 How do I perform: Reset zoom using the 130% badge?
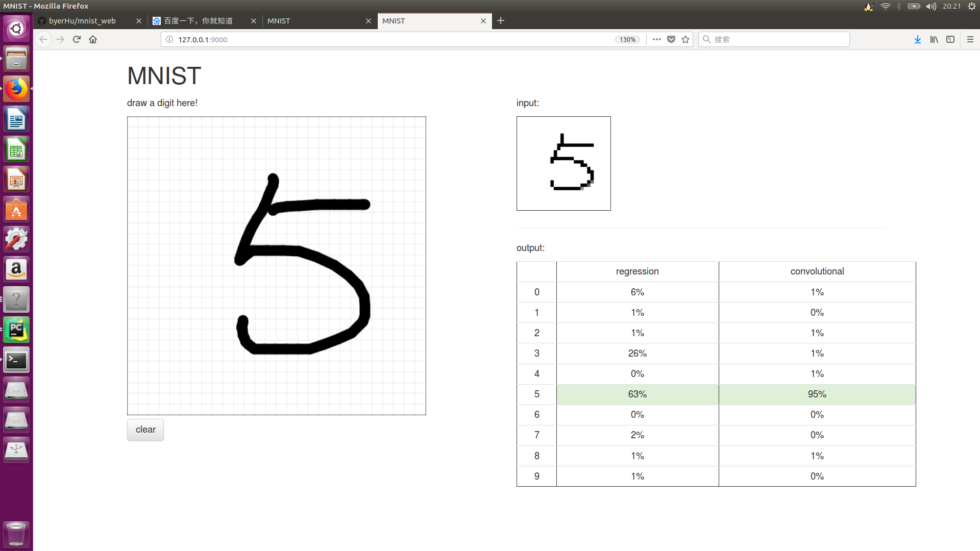[x=627, y=39]
